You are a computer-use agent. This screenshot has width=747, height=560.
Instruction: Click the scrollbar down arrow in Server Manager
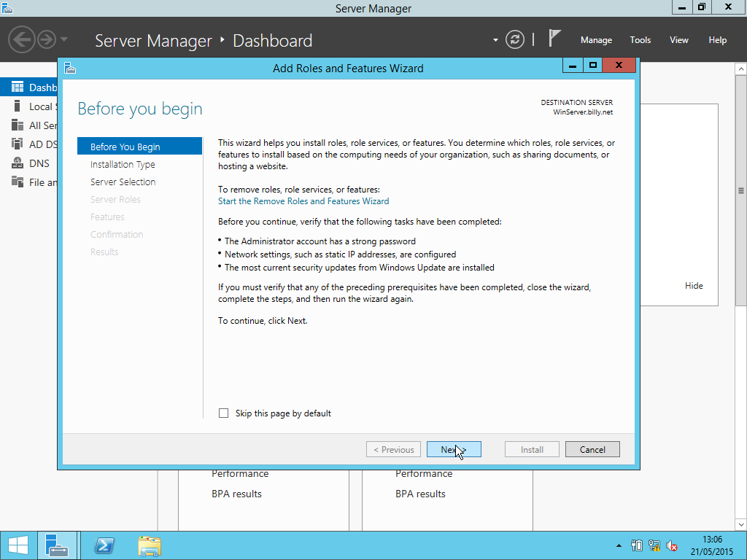pyautogui.click(x=741, y=525)
